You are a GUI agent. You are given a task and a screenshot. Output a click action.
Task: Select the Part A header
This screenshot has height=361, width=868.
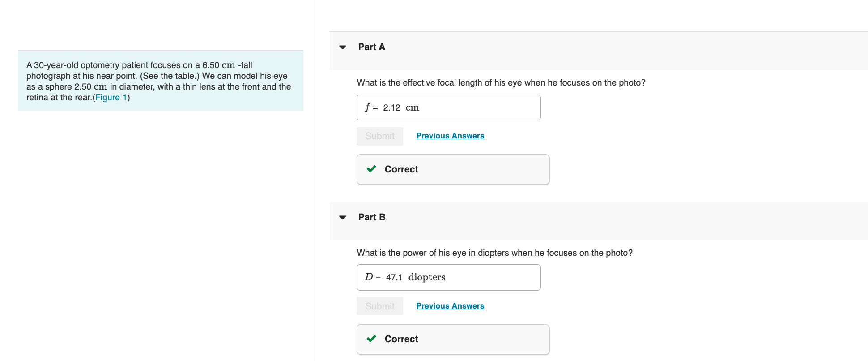pos(371,47)
